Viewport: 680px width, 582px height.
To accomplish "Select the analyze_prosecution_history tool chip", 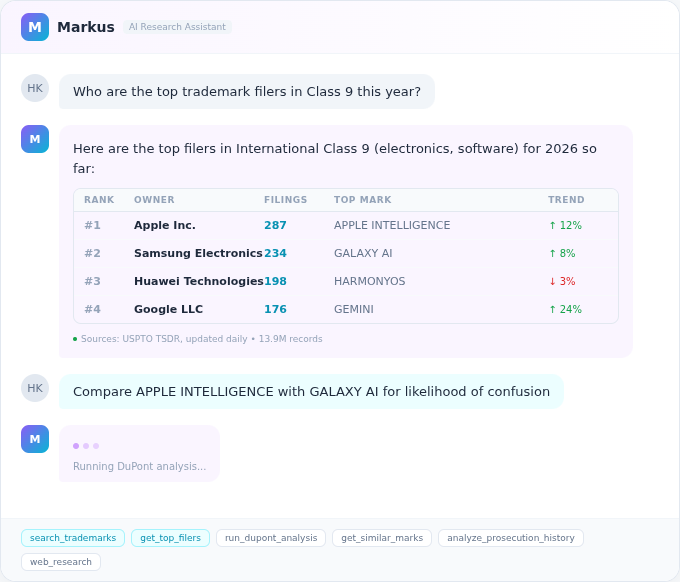I will 511,538.
